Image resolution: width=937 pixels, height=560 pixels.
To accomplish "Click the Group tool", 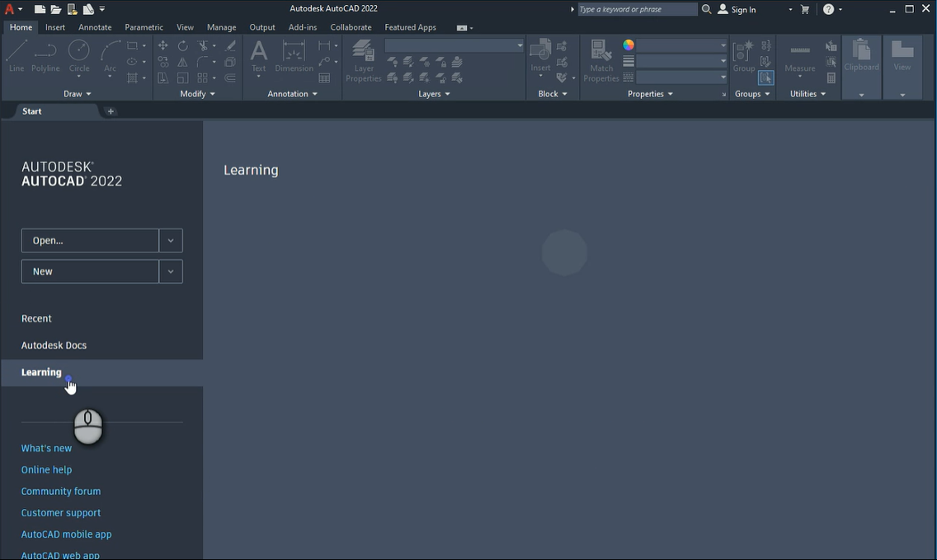I will point(743,56).
